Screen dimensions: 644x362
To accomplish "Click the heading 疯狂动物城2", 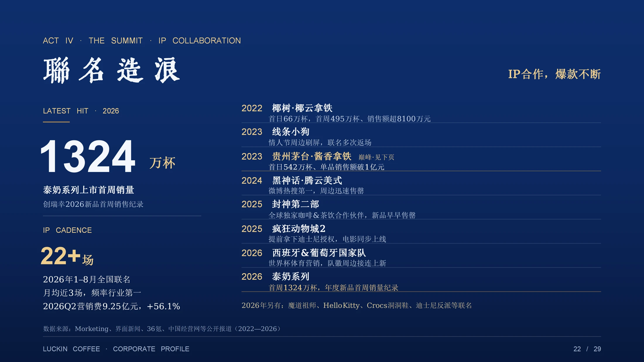I will click(x=299, y=229).
